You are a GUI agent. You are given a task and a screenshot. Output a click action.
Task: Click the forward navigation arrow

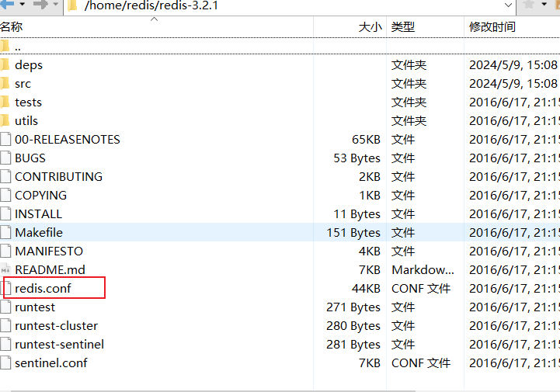pos(39,5)
